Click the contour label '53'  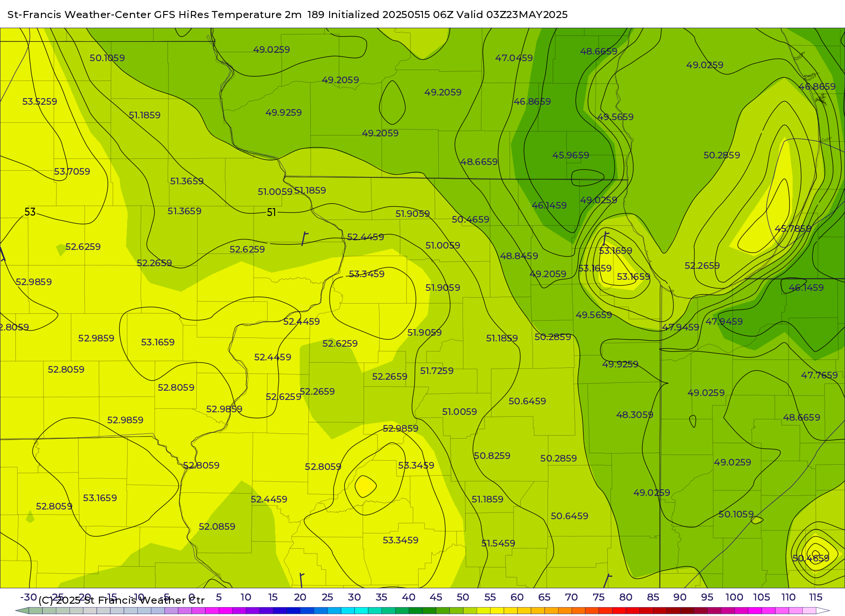(30, 212)
